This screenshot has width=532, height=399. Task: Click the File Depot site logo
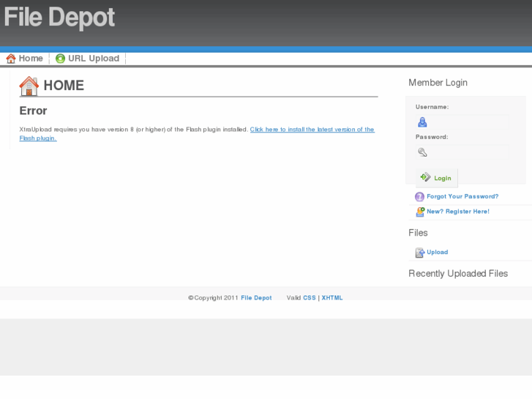[59, 17]
